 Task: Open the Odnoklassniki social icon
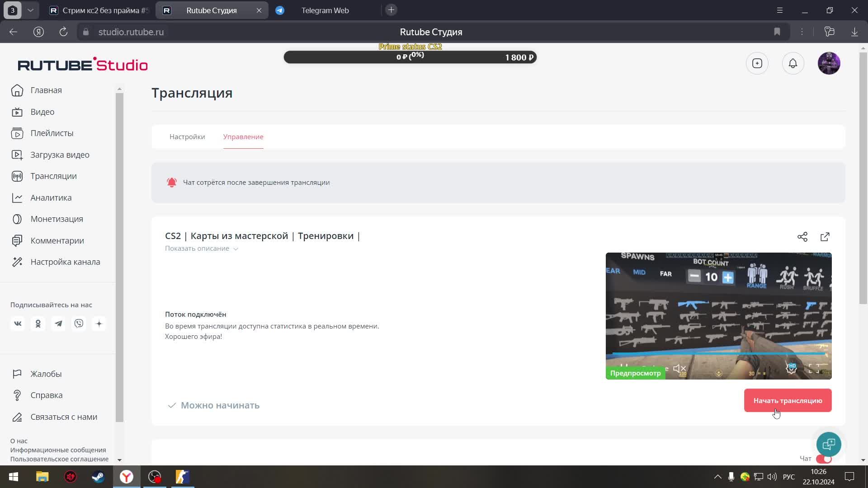pos(38,324)
